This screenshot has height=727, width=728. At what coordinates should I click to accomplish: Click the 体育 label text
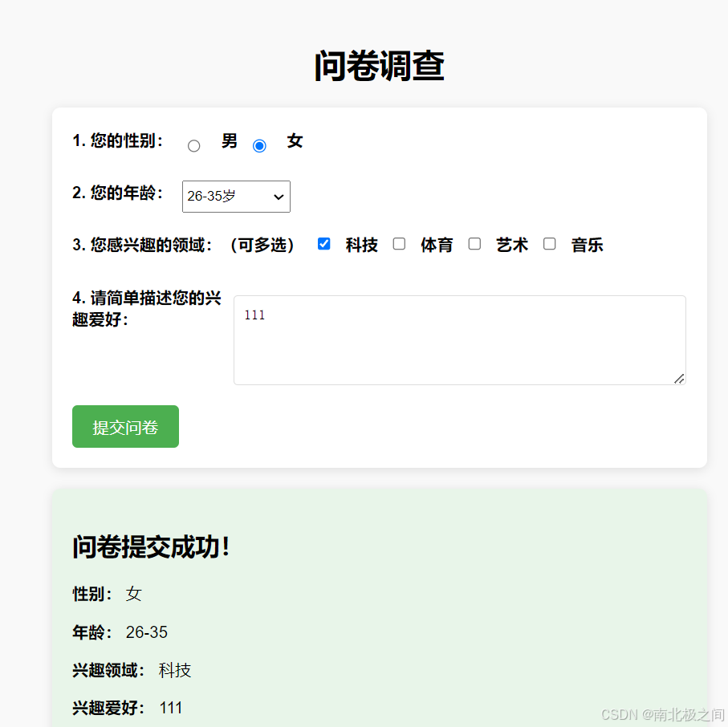pos(437,245)
